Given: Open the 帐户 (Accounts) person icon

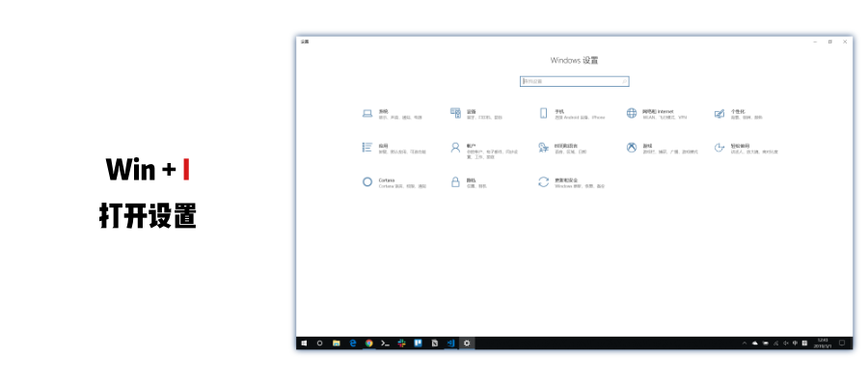Looking at the screenshot, I should coord(455,148).
